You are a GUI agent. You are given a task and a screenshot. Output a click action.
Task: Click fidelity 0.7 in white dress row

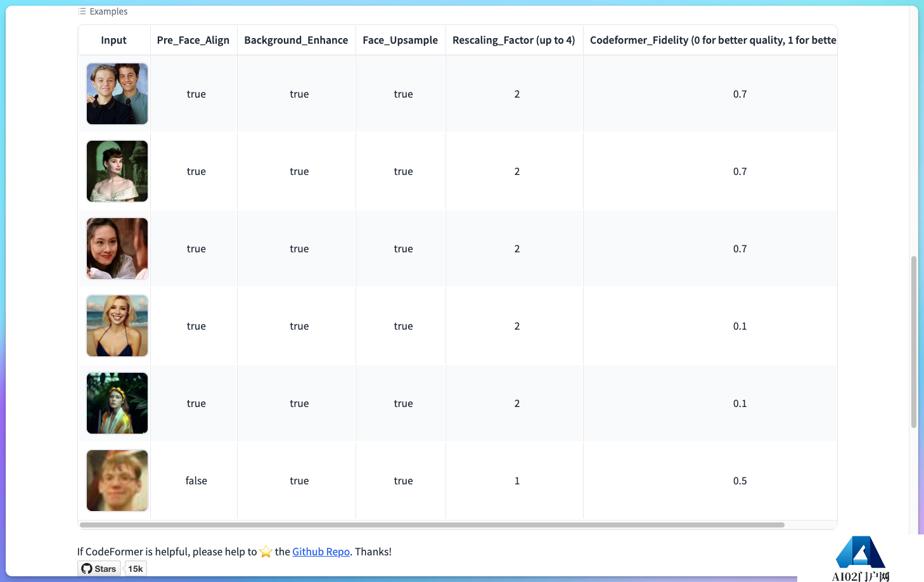[740, 171]
